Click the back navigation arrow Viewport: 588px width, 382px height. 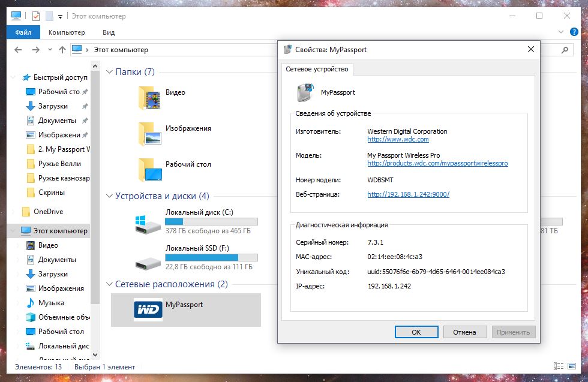[18, 50]
